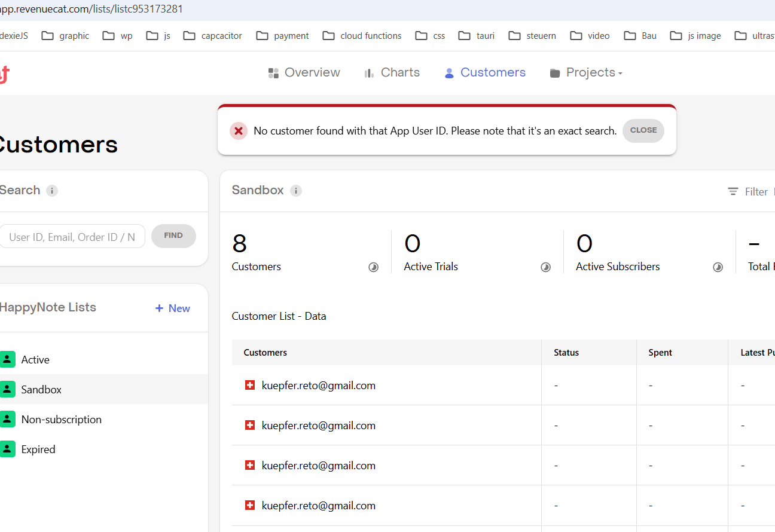The height and width of the screenshot is (532, 775).
Task: Open the capcacitor bookmarks folder
Action: point(213,36)
